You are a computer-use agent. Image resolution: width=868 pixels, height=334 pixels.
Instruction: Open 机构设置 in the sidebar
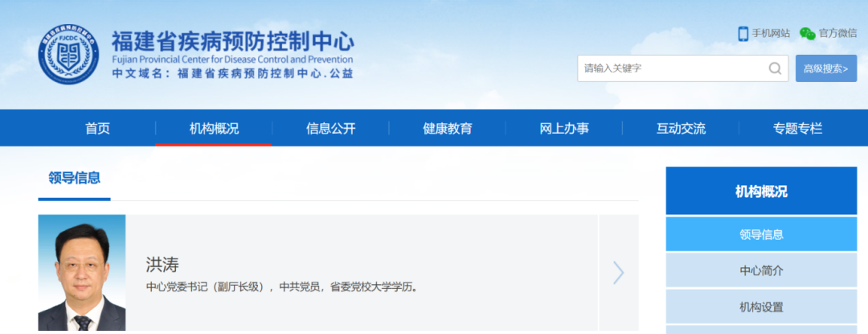click(761, 307)
